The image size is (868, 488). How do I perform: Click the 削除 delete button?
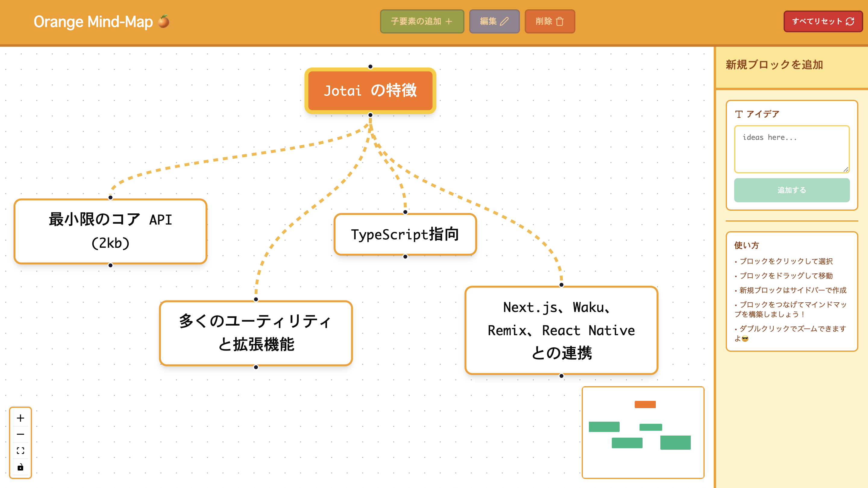(549, 21)
